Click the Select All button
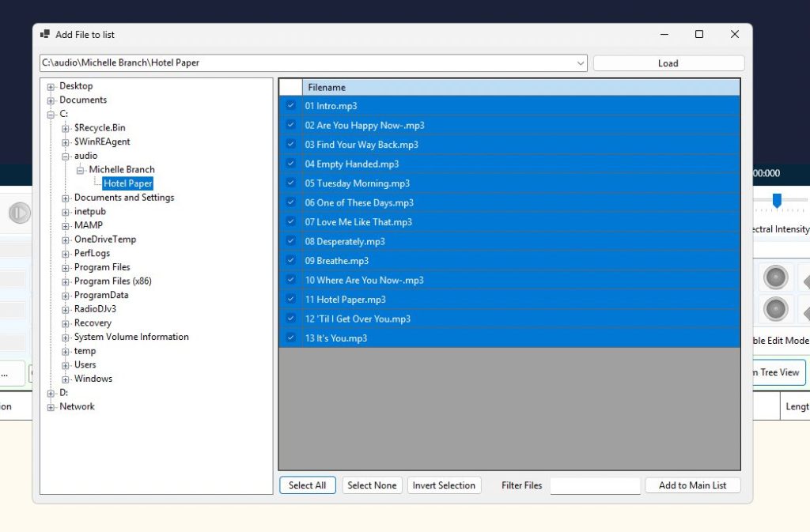Image resolution: width=810 pixels, height=532 pixels. coord(308,485)
